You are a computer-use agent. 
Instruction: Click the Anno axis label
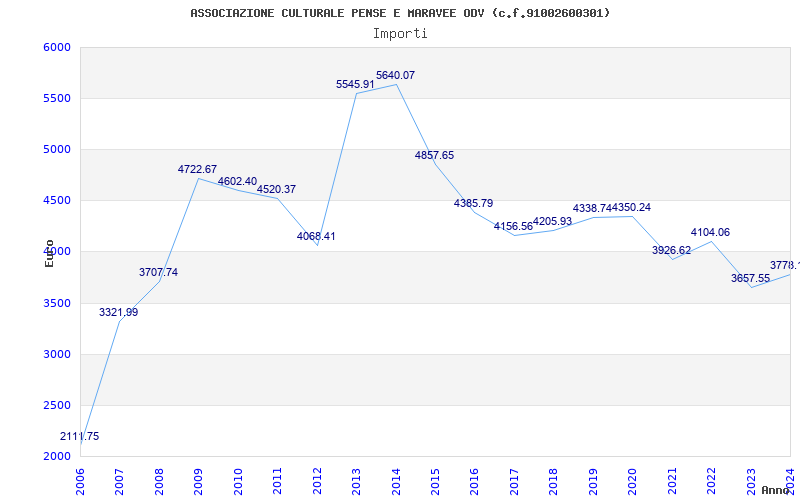click(x=775, y=490)
